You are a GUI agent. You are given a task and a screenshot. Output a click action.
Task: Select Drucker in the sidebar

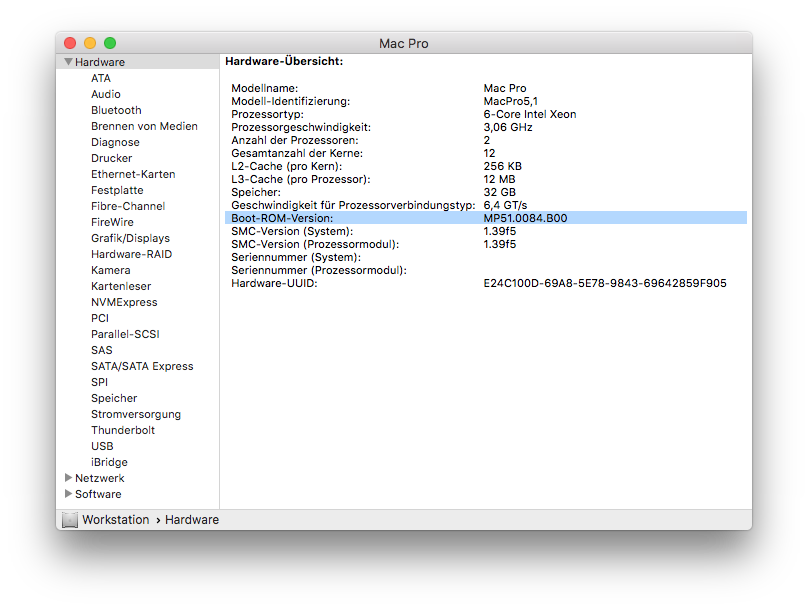112,158
